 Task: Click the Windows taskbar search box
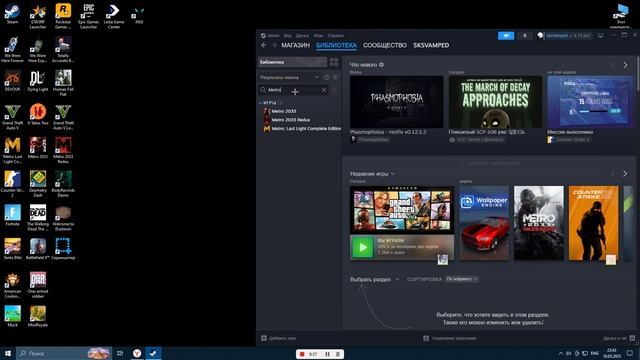tap(63, 353)
